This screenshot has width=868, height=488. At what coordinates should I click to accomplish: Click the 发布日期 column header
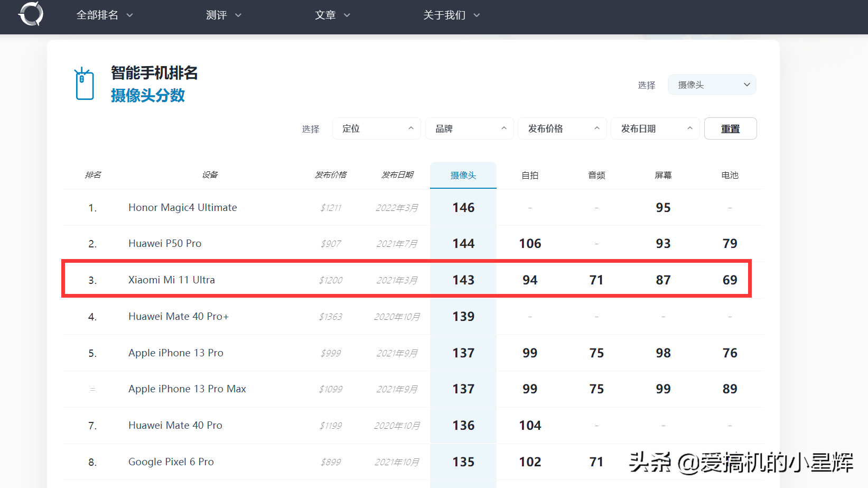click(397, 175)
